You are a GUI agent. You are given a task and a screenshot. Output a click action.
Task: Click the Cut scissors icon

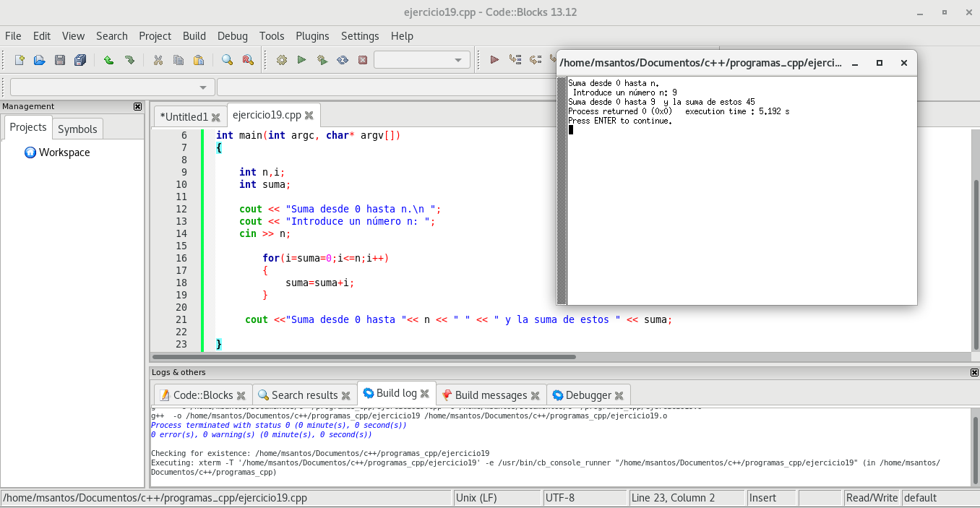(x=158, y=60)
